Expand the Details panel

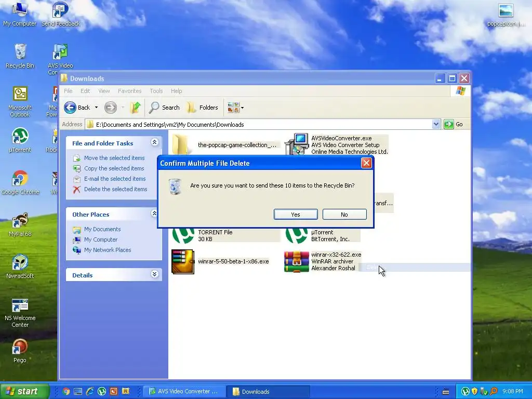pos(154,274)
